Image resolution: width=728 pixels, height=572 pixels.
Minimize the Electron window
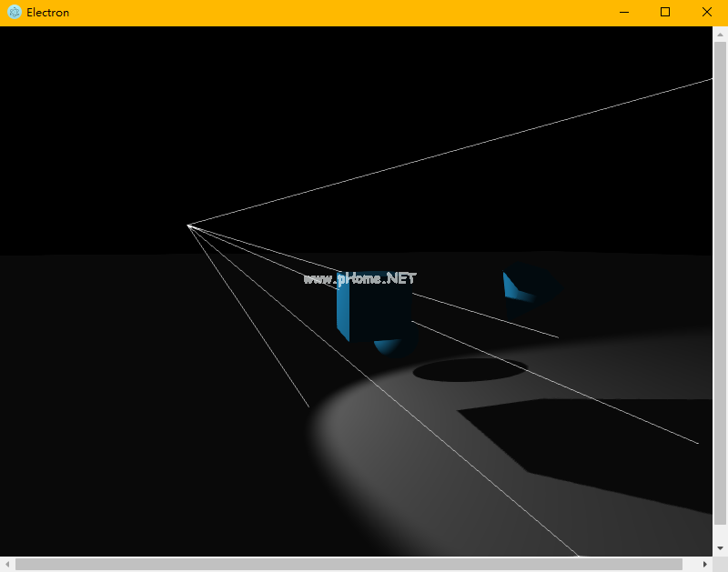point(624,12)
